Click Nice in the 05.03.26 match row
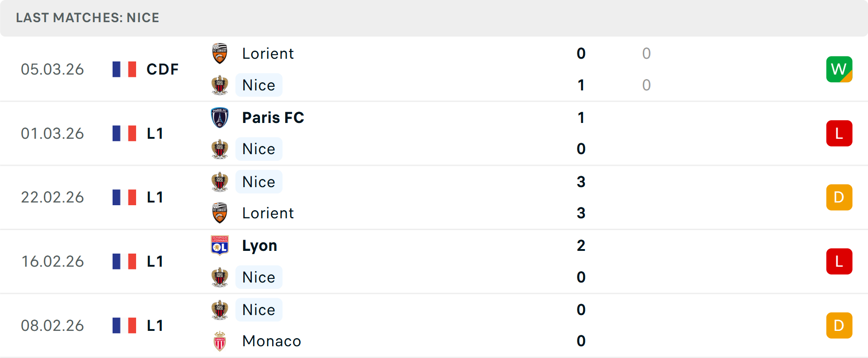 coord(259,85)
